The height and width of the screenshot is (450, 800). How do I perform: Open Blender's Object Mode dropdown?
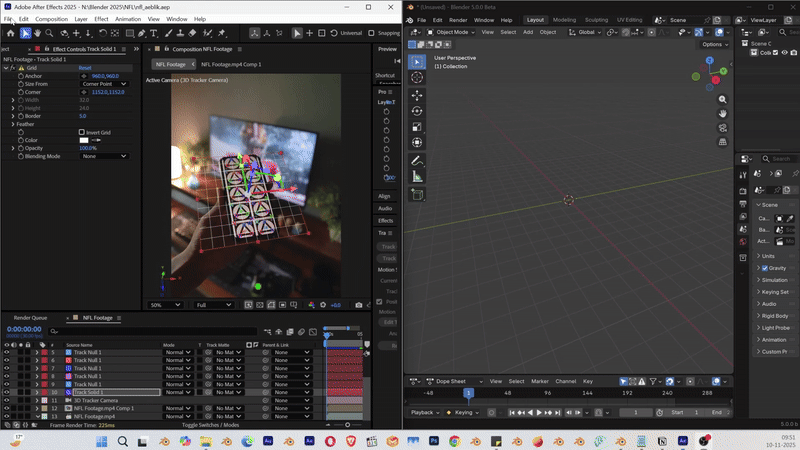coord(451,32)
